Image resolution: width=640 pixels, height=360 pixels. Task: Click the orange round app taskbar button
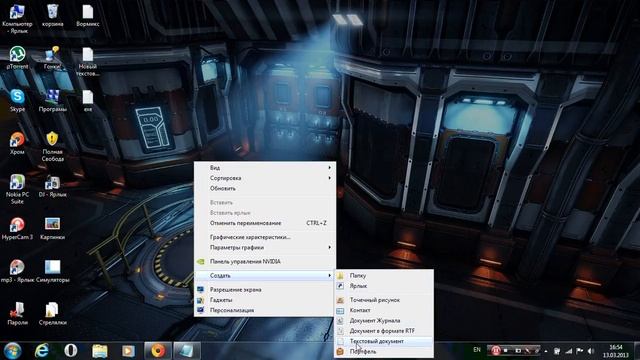coord(158,351)
